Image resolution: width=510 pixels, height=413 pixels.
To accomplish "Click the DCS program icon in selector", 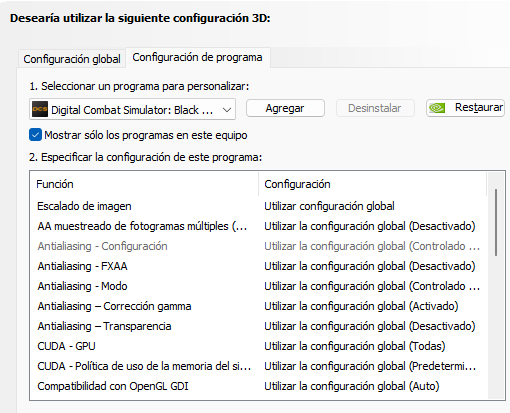I will pyautogui.click(x=40, y=109).
